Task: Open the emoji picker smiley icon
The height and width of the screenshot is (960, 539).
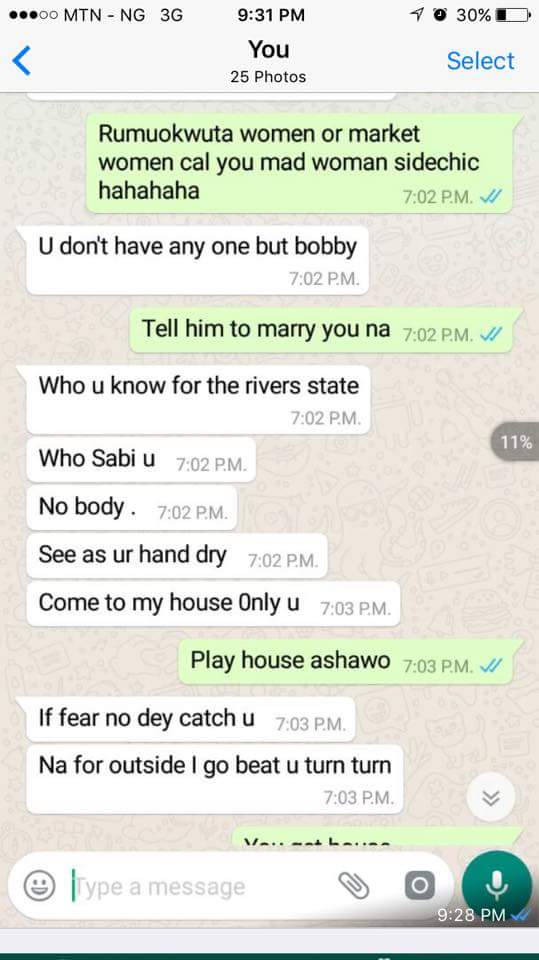Action: click(x=40, y=886)
